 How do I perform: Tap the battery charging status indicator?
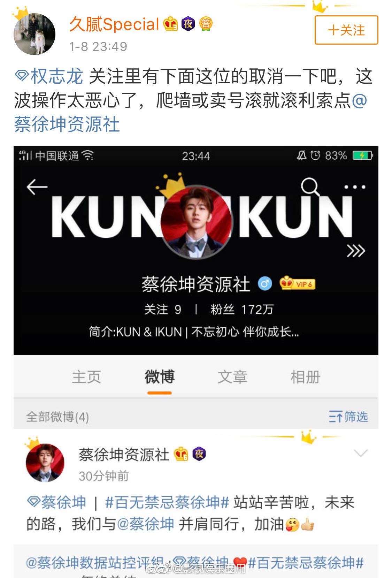(x=363, y=155)
